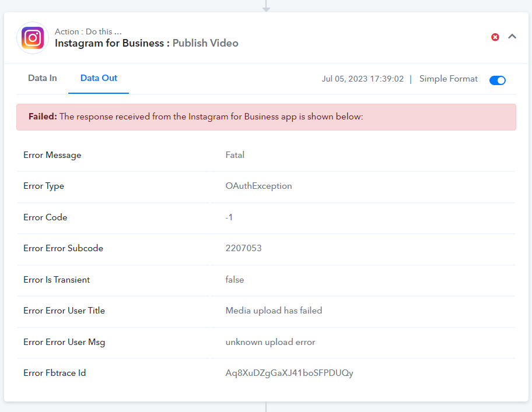Switch to the Data In tab
The height and width of the screenshot is (412, 532).
(x=43, y=78)
